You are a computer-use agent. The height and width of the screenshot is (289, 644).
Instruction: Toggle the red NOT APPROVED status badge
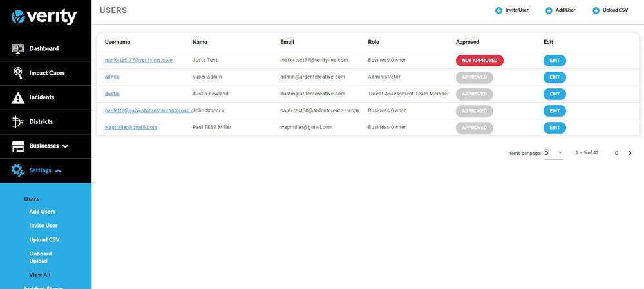click(x=479, y=60)
